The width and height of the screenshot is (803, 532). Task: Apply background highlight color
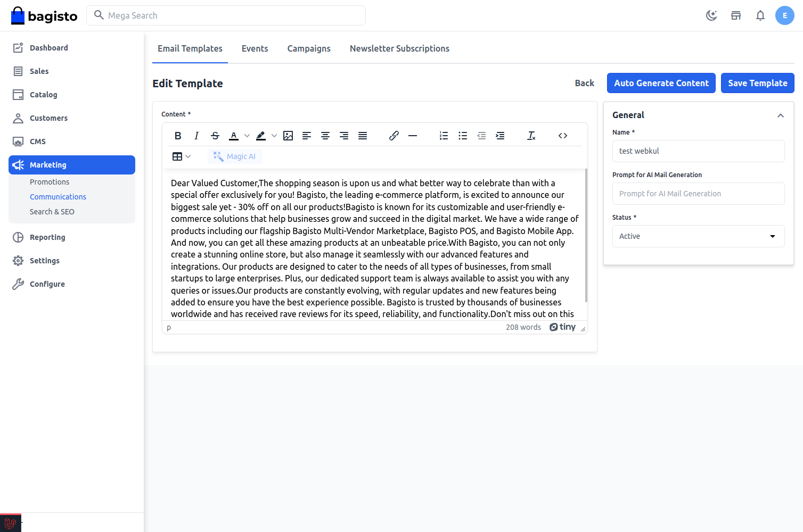click(261, 136)
